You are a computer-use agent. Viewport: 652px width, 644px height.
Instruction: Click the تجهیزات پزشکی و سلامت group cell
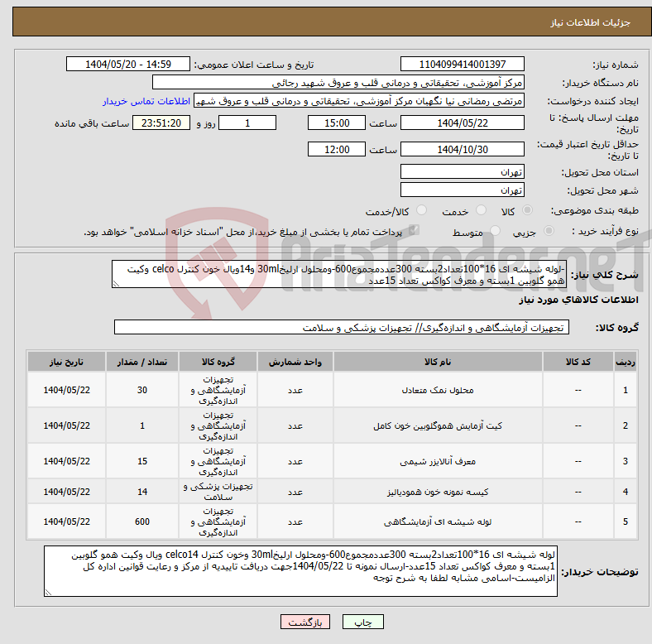pyautogui.click(x=218, y=492)
